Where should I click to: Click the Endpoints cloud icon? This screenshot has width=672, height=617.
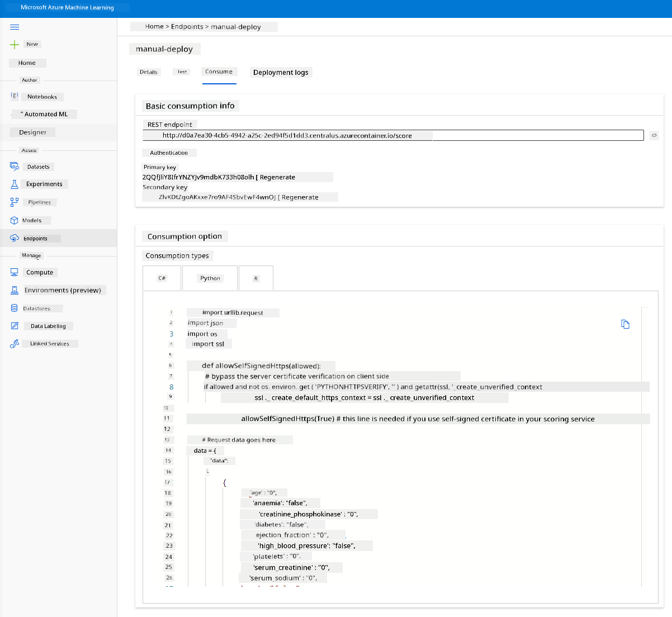pyautogui.click(x=15, y=238)
